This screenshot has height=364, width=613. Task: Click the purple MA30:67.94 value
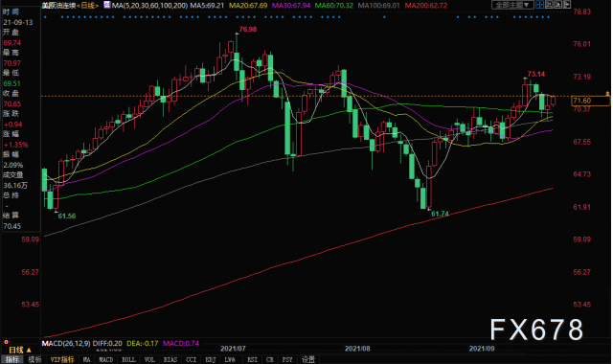click(291, 6)
